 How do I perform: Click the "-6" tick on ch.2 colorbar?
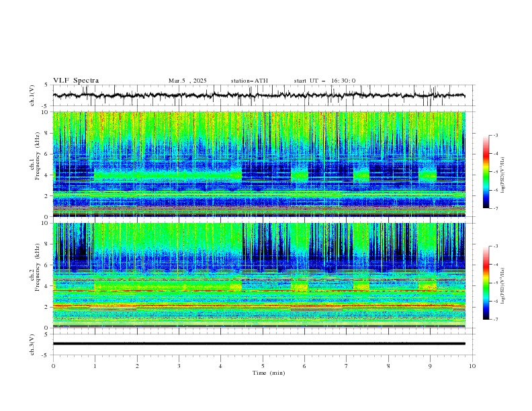[x=496, y=301]
